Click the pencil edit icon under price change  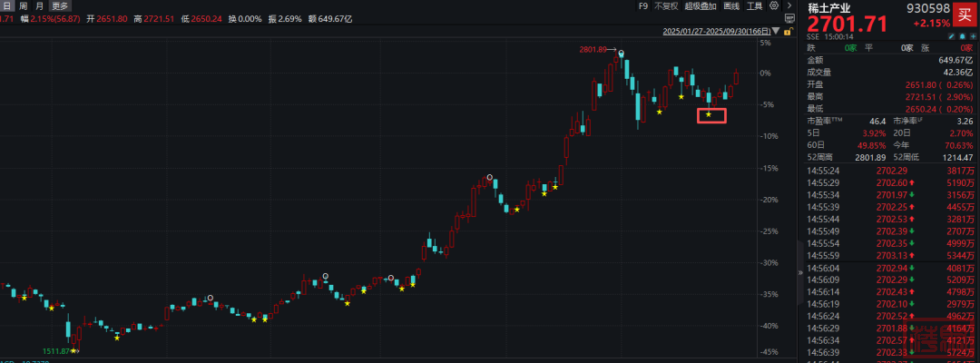point(953,35)
